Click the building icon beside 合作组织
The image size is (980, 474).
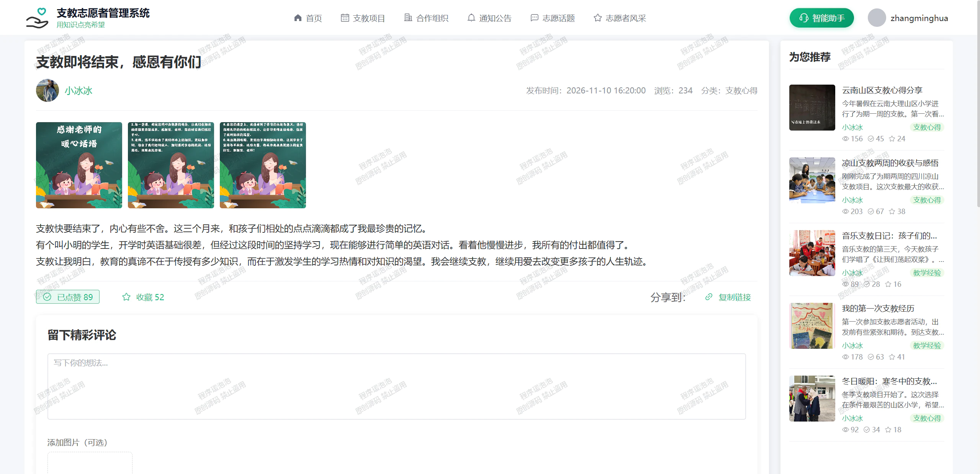click(x=408, y=18)
